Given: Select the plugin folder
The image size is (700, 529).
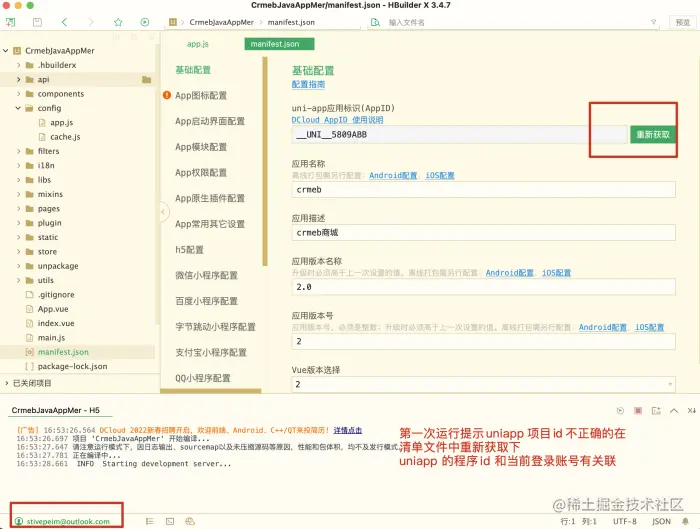Looking at the screenshot, I should (50, 223).
